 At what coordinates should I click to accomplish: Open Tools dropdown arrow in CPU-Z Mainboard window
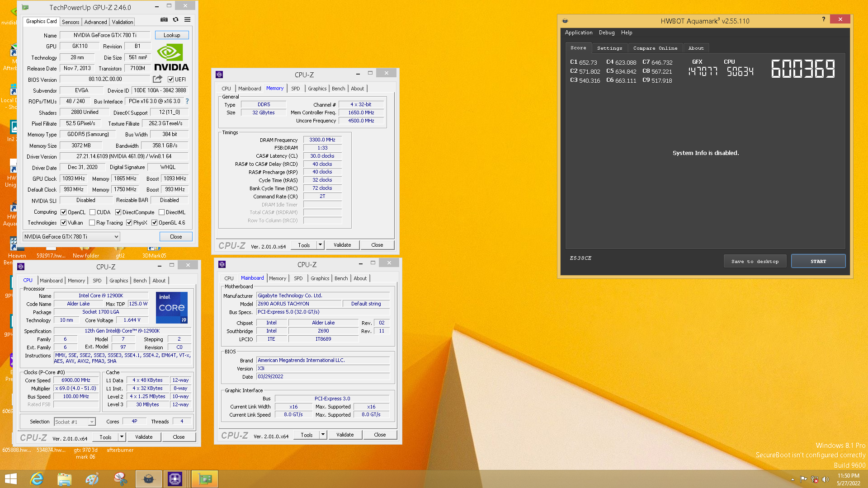pyautogui.click(x=323, y=435)
